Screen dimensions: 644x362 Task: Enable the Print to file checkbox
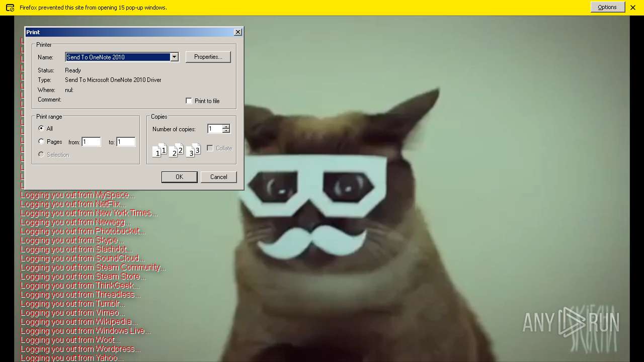pyautogui.click(x=189, y=101)
